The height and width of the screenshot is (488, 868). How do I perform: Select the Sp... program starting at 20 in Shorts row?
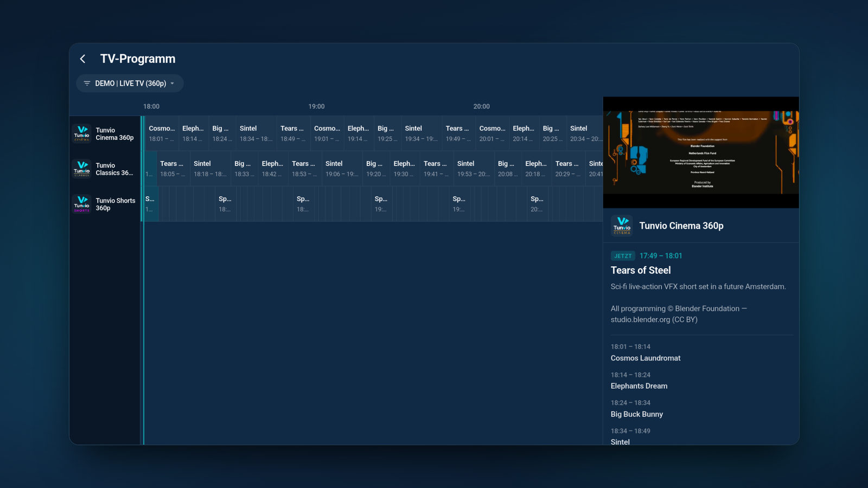pos(538,204)
